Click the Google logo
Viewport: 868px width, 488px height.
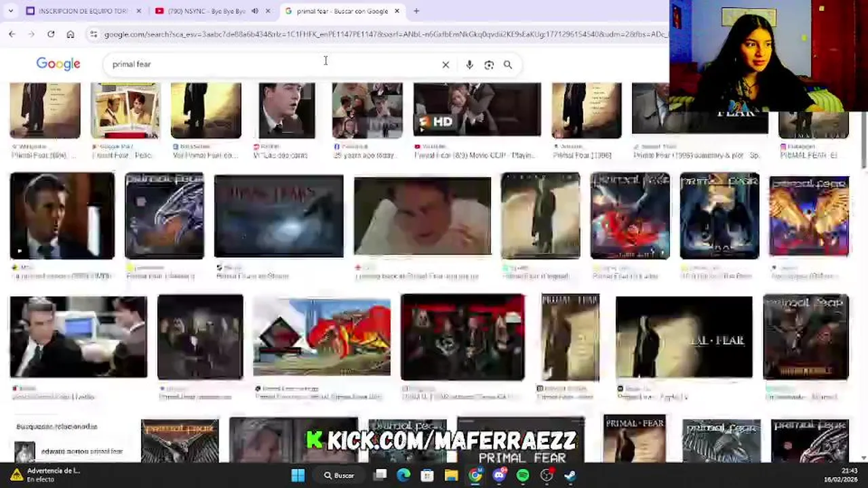58,64
